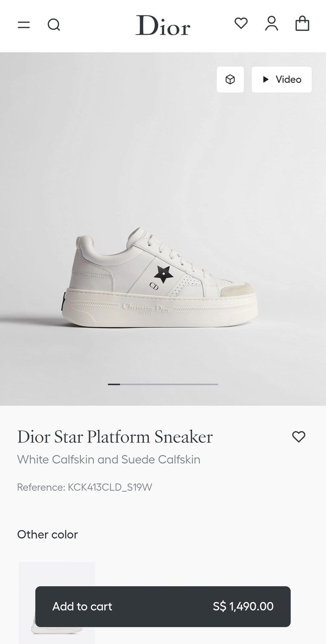Open the shopping bag icon
Image resolution: width=326 pixels, height=644 pixels.
click(302, 23)
